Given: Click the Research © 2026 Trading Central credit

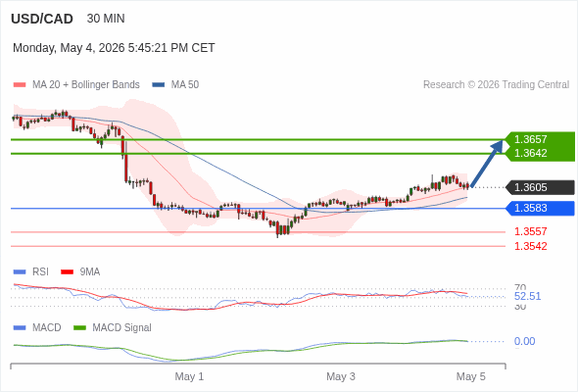Looking at the screenshot, I should [496, 85].
